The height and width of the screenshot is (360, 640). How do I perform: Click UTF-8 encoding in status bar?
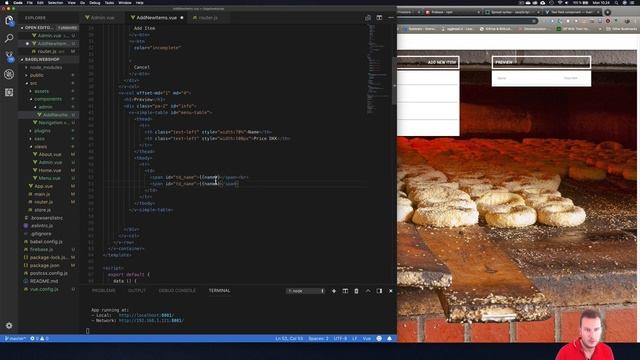point(340,338)
